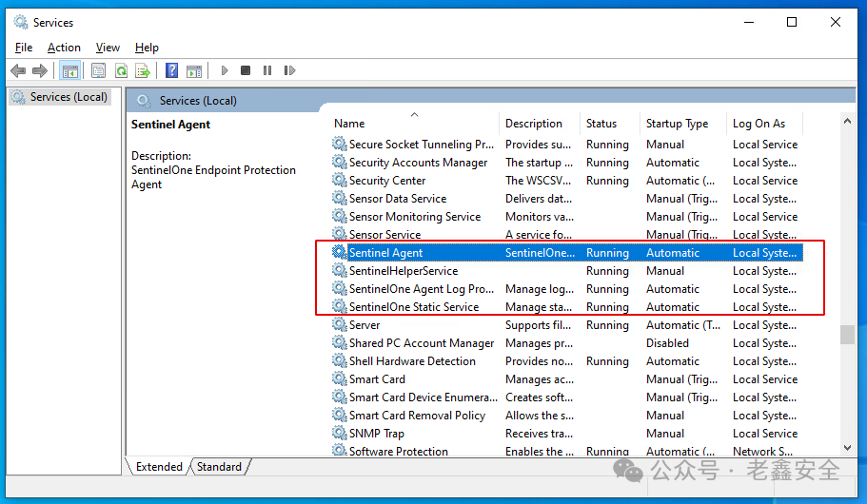The image size is (867, 504).
Task: Click the Disabled startup type cell
Action: (667, 343)
